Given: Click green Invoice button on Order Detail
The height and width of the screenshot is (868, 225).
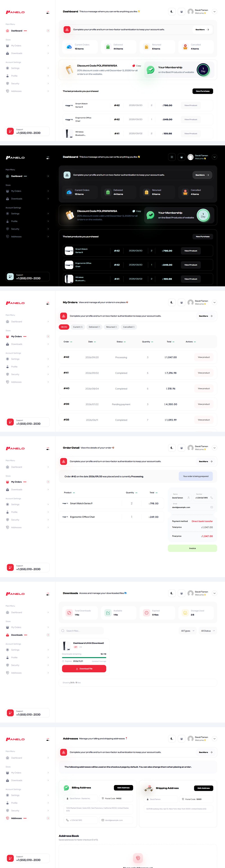Looking at the screenshot, I should tap(192, 548).
